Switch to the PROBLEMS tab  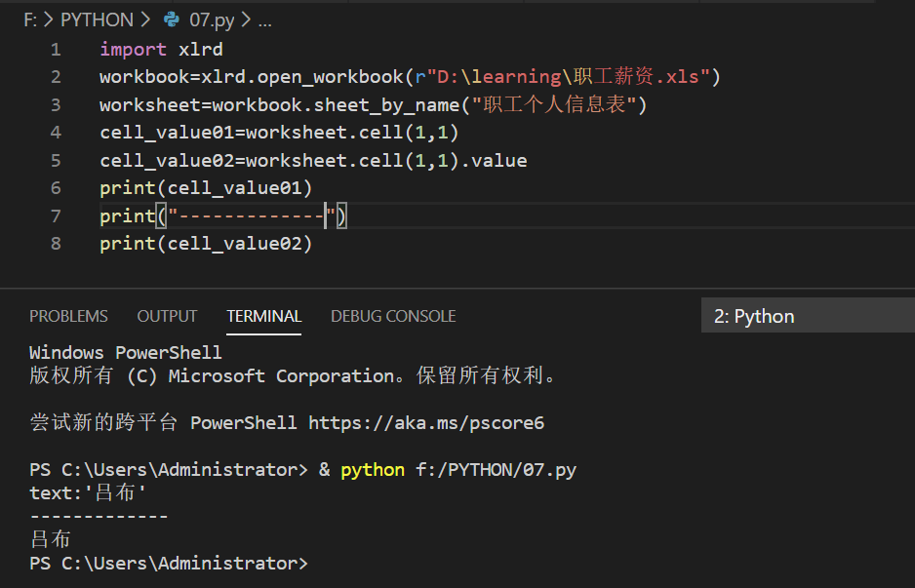pos(68,316)
